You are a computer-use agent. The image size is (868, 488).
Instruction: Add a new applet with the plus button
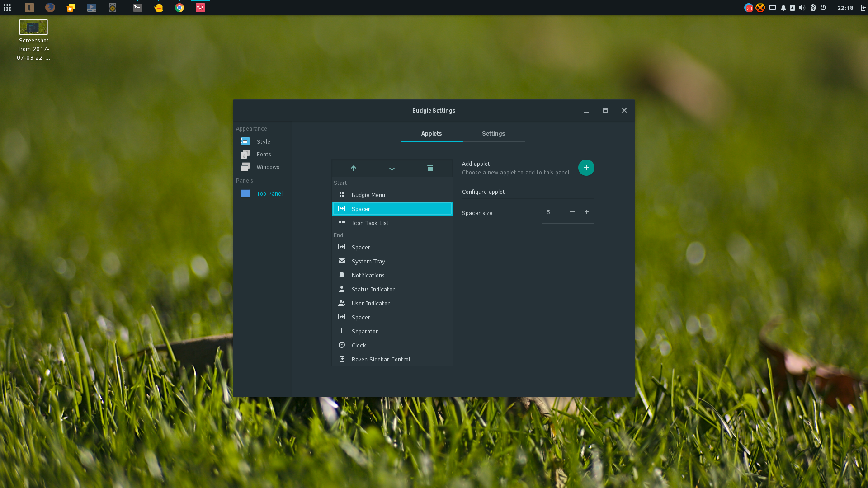click(586, 168)
